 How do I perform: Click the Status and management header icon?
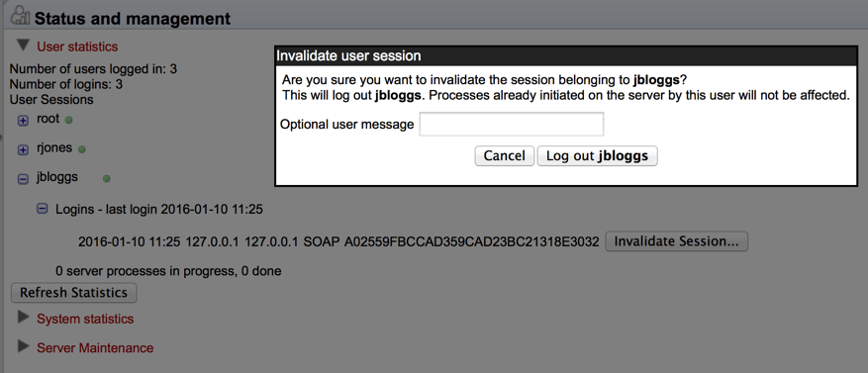point(21,16)
